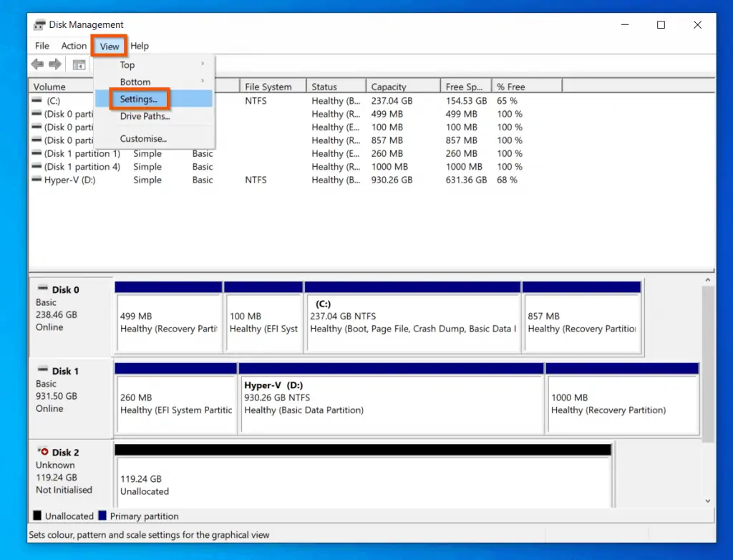Click the 237.04 GB capacity cell
This screenshot has height=560, width=733.
click(392, 100)
